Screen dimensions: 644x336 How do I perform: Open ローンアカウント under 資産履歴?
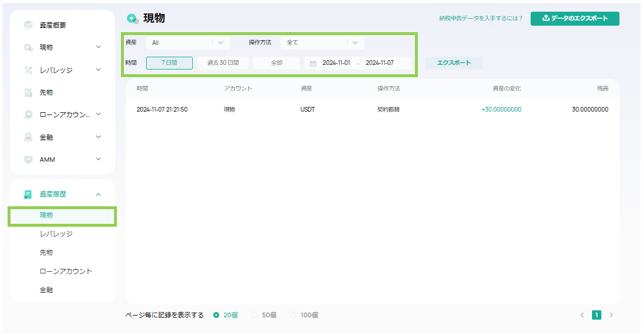tap(65, 271)
